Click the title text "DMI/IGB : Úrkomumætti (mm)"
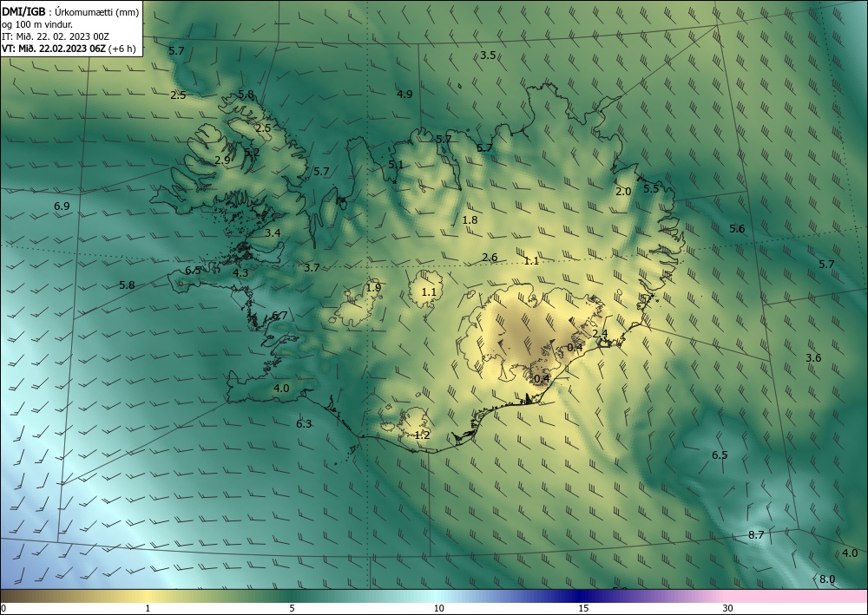 click(70, 11)
